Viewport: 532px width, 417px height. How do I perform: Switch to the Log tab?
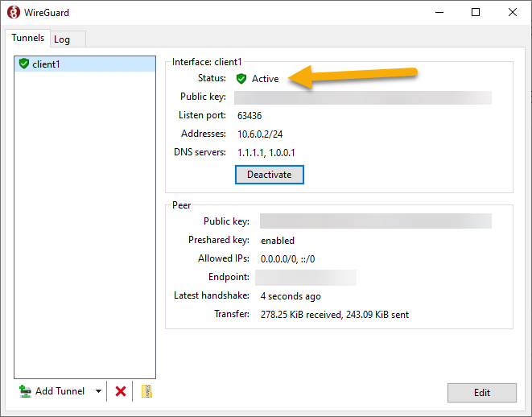pyautogui.click(x=62, y=39)
